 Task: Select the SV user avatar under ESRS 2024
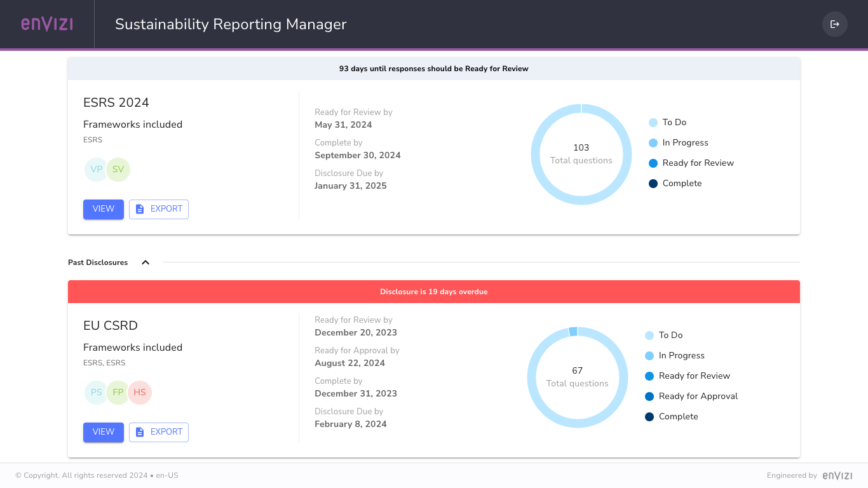(118, 169)
